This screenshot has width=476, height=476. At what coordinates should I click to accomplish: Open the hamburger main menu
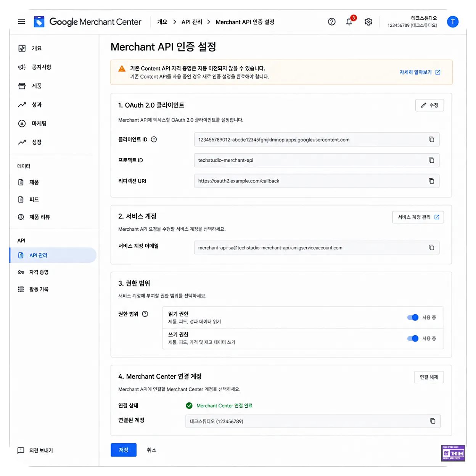tap(22, 22)
